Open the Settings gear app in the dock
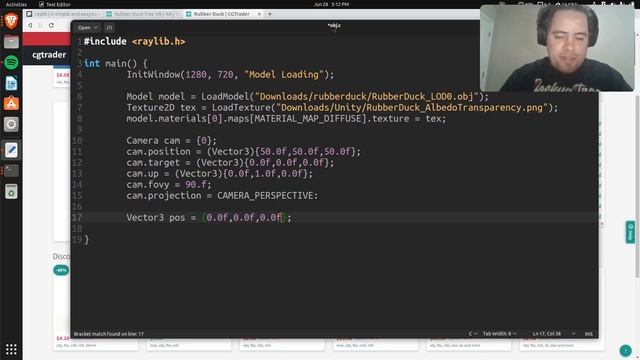Image resolution: width=640 pixels, height=360 pixels. (x=11, y=124)
